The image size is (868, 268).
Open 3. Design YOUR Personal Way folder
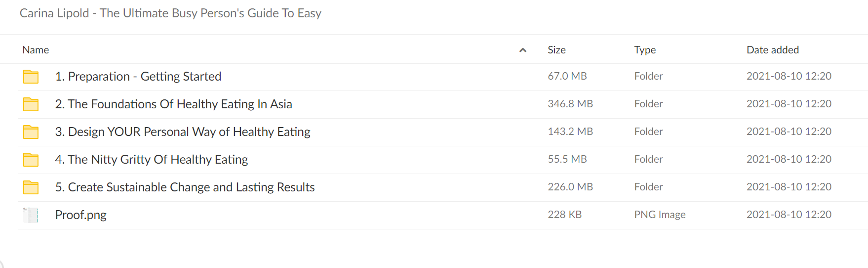pos(183,132)
